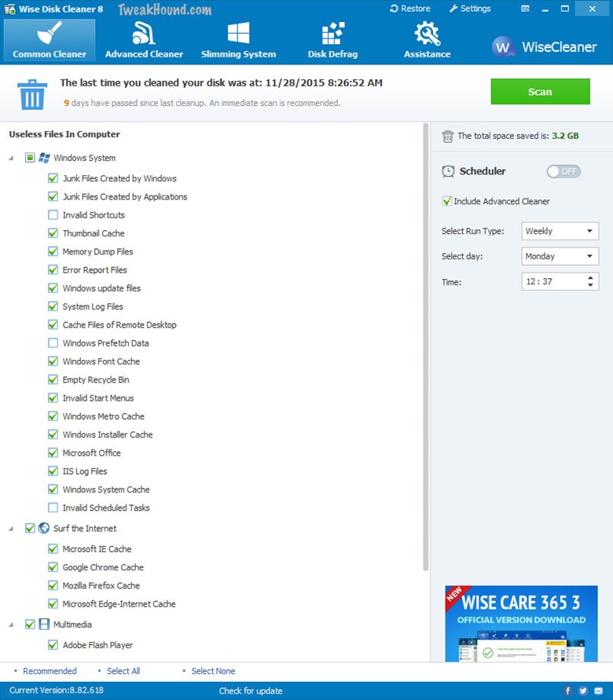Screen dimensions: 613x700
Task: Click the Scheduler clock icon
Action: click(448, 171)
